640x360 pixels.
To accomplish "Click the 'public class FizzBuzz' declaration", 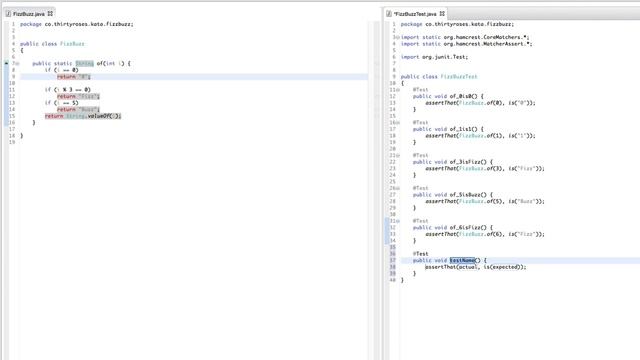I will click(x=52, y=44).
